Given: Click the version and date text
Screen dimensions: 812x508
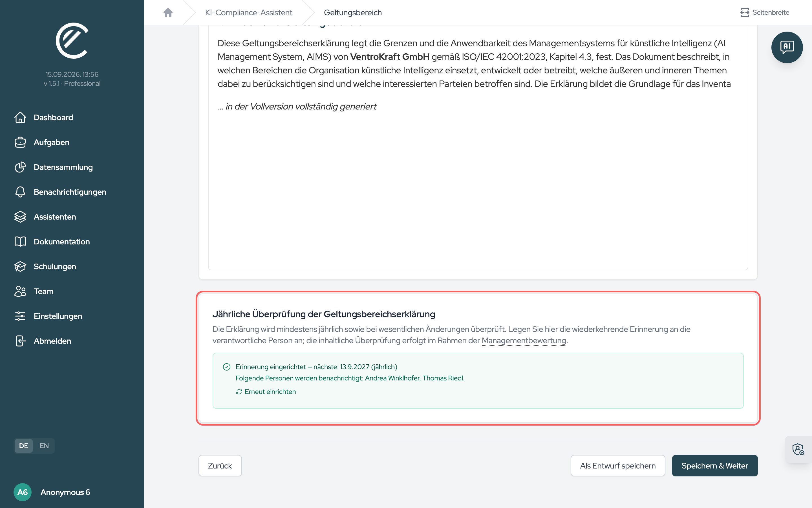Looking at the screenshot, I should click(72, 79).
